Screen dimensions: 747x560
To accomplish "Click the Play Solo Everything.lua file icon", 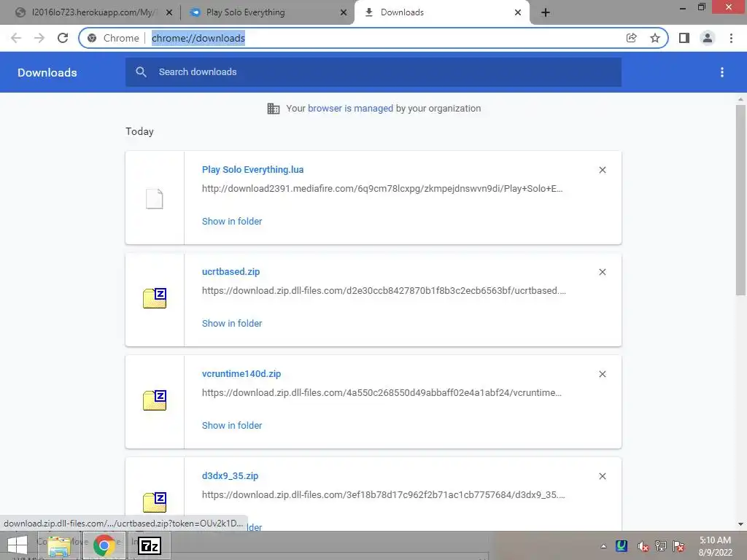I will 155,198.
